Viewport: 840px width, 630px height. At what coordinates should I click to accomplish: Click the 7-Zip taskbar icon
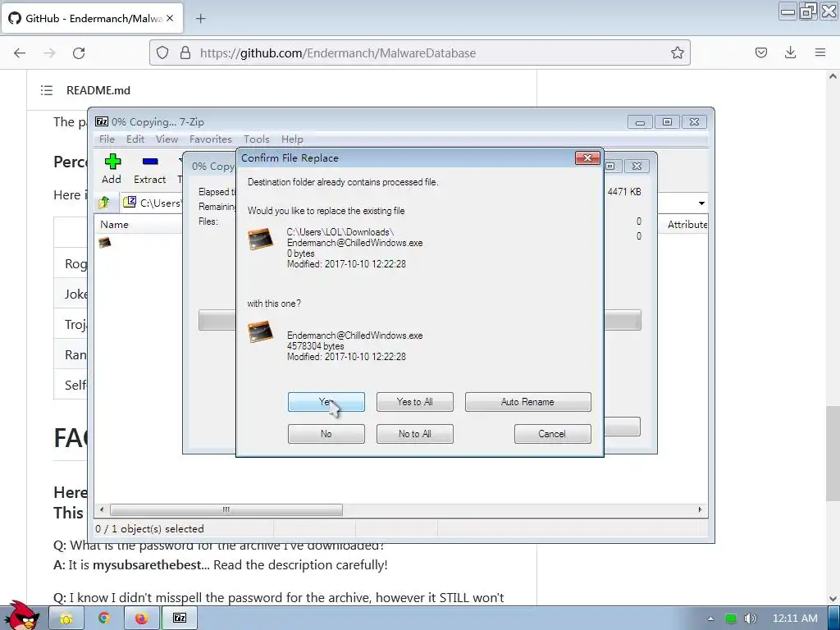[x=180, y=619]
